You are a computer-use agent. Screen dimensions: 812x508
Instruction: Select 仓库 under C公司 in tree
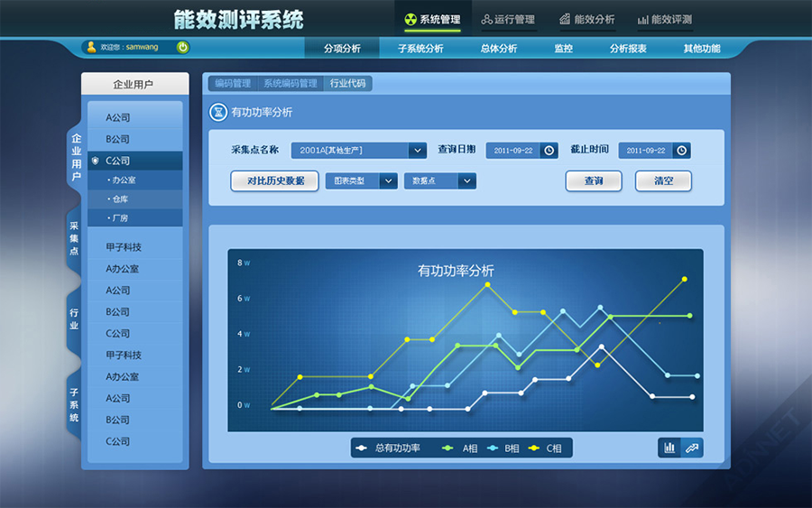[x=120, y=199]
